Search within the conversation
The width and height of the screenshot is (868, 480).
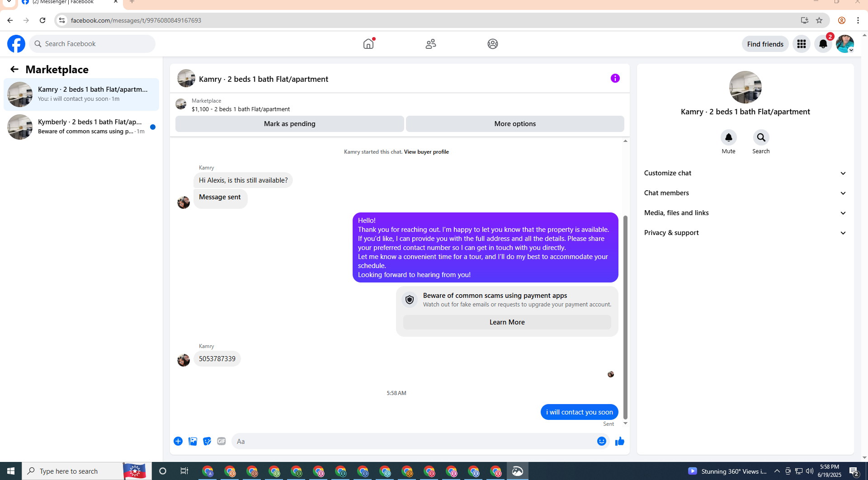point(761,137)
